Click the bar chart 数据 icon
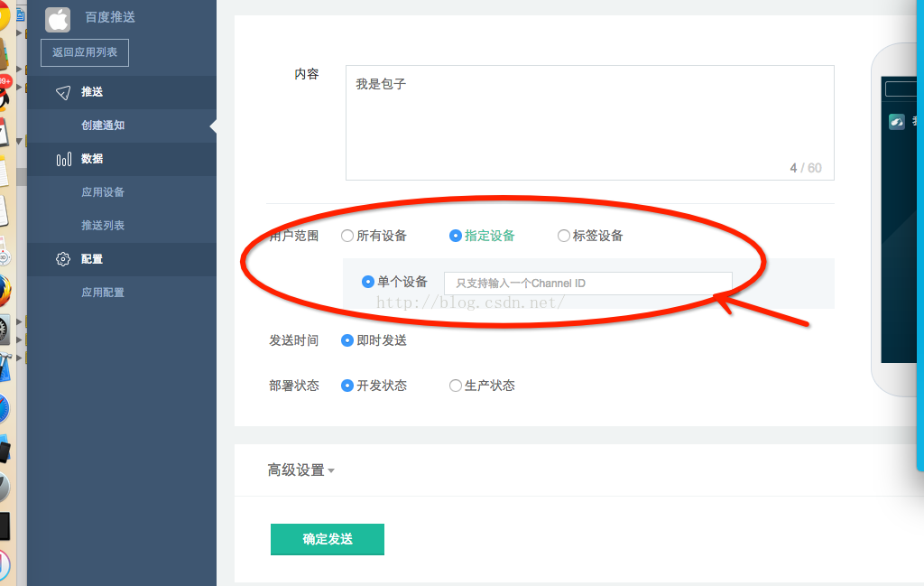The width and height of the screenshot is (924, 586). (x=64, y=159)
